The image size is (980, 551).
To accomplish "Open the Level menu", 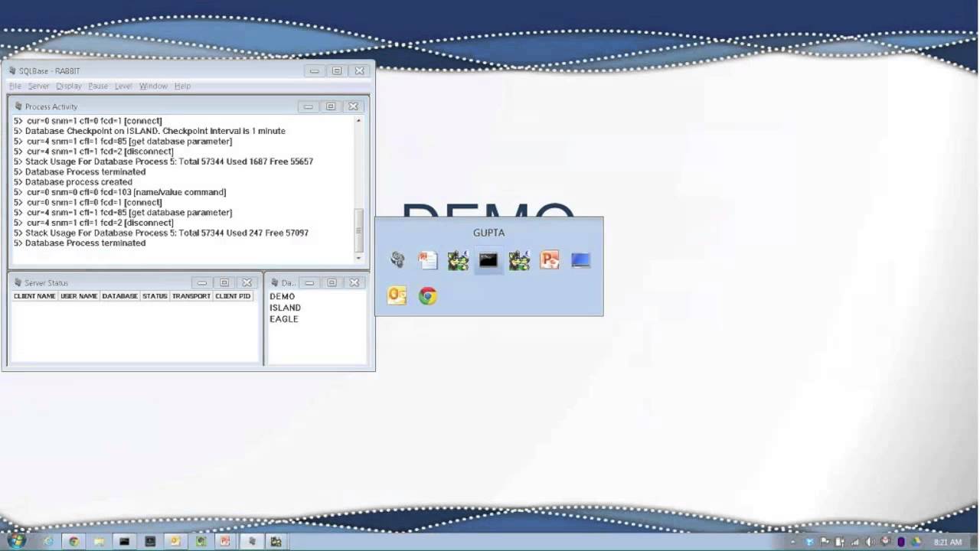I will pos(123,86).
